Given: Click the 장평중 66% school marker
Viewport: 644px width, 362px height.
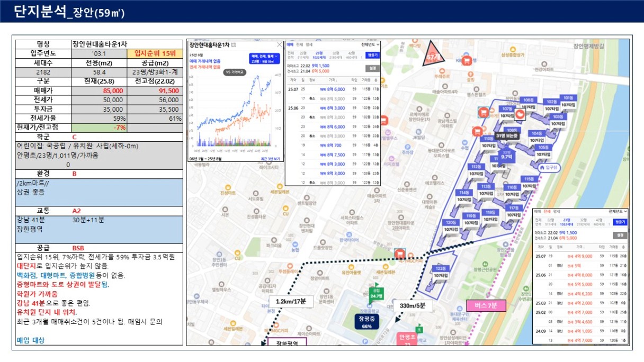Looking at the screenshot, I should (x=366, y=323).
